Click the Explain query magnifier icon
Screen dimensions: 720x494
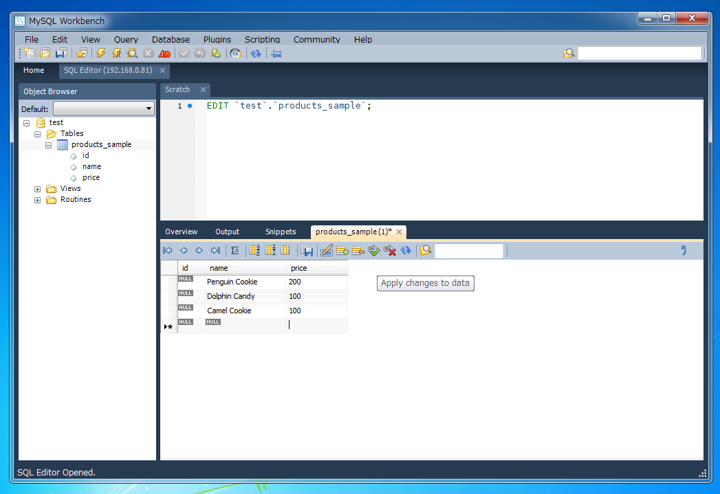pyautogui.click(x=132, y=54)
